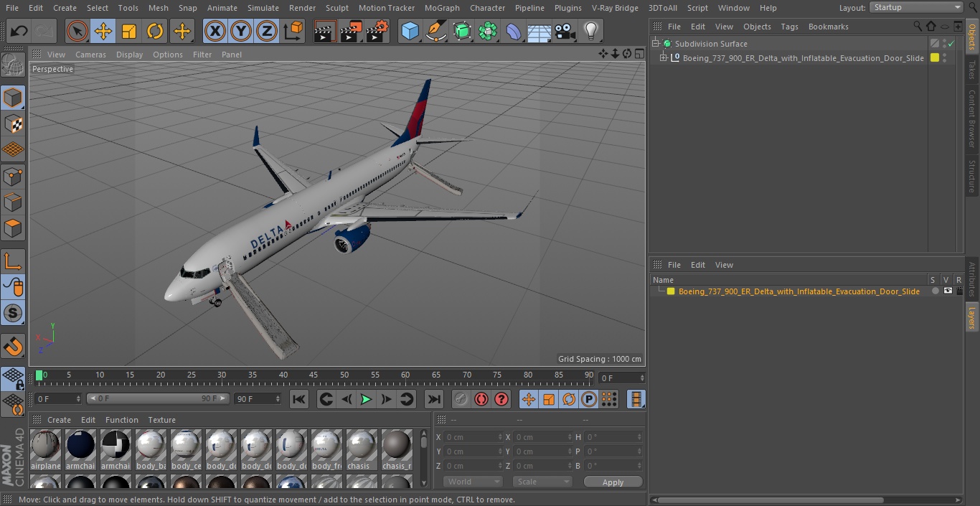Open the Structure side tab
This screenshot has height=506, width=980.
pyautogui.click(x=972, y=177)
